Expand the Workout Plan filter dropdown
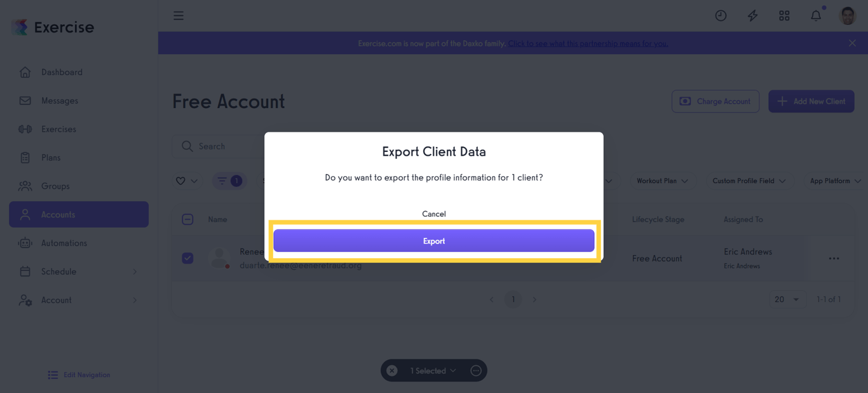This screenshot has height=393, width=868. pos(663,181)
